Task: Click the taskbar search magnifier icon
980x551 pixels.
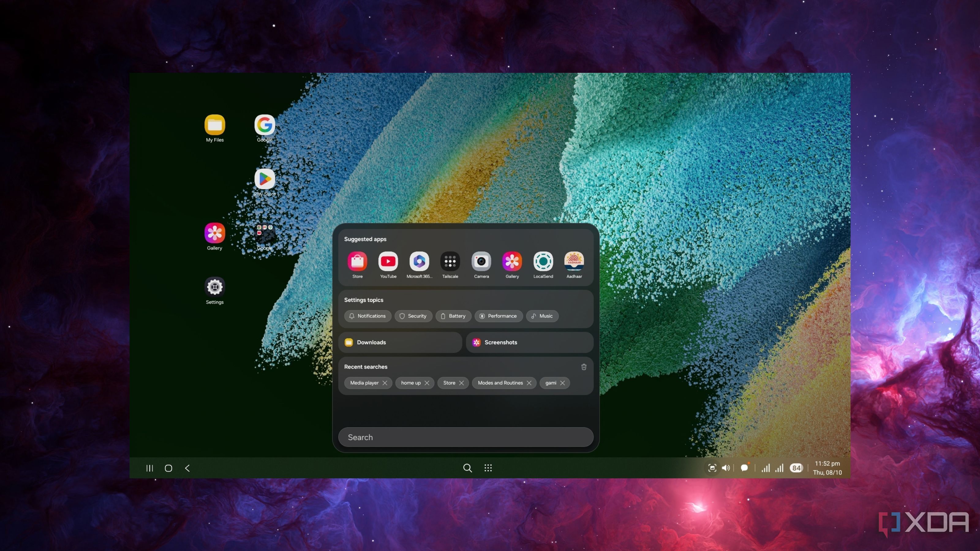Action: point(468,468)
